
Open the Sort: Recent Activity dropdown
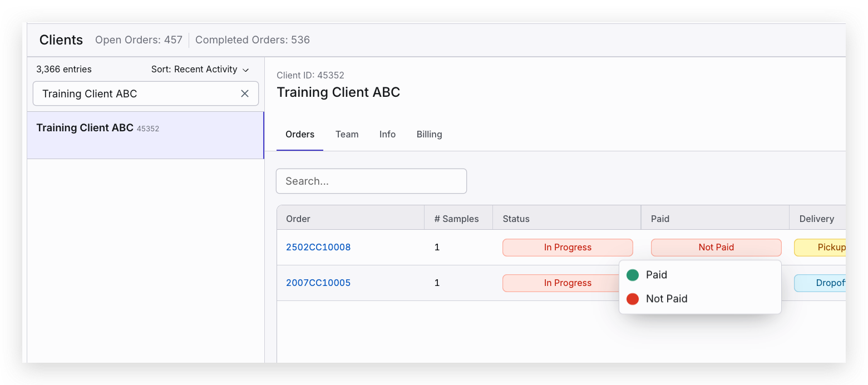(x=200, y=70)
